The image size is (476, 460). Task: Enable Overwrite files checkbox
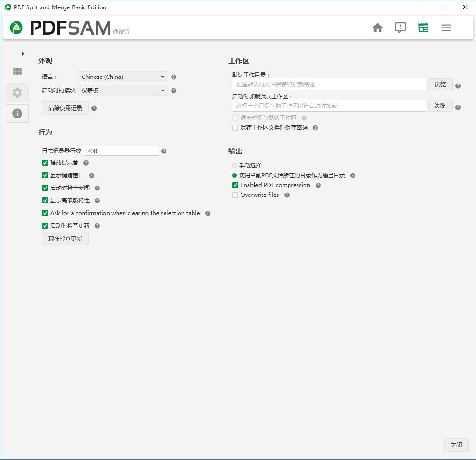(235, 195)
